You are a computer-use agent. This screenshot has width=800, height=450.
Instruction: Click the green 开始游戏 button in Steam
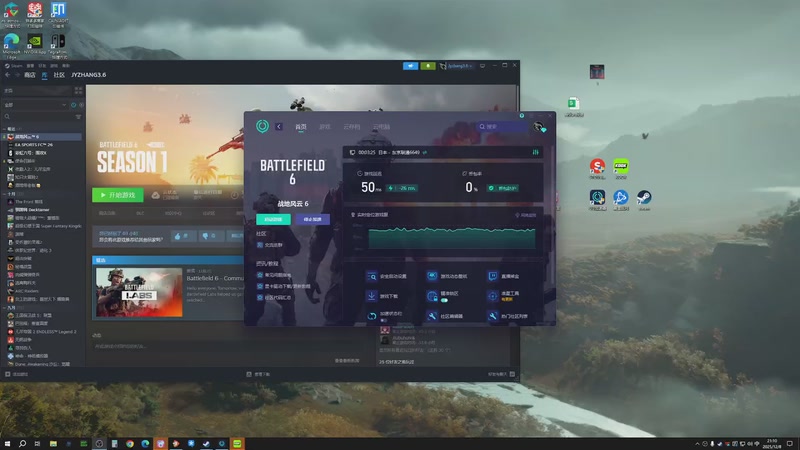[x=118, y=195]
